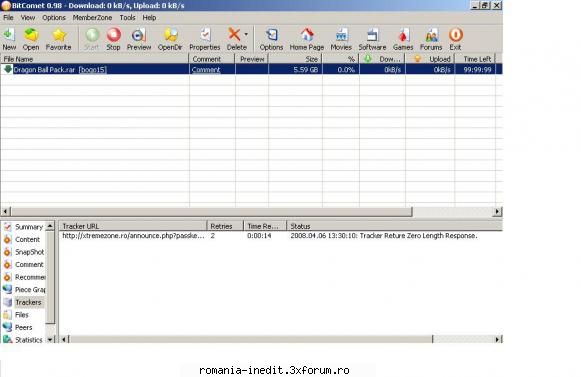Open the Tools menu
The width and height of the screenshot is (581, 377).
coord(127,17)
